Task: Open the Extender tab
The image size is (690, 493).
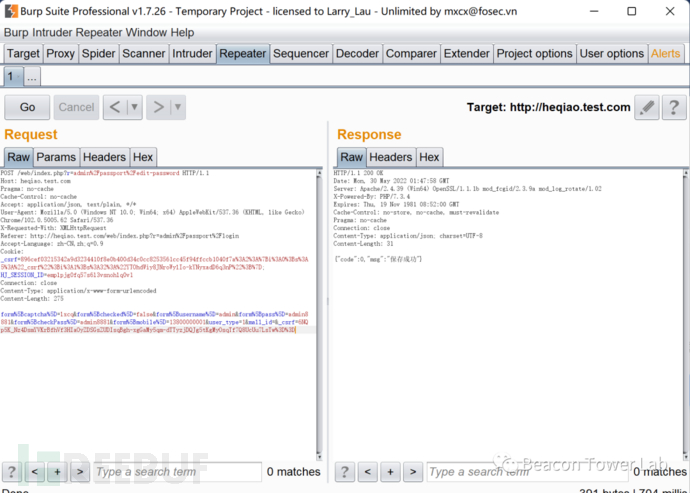Action: (x=467, y=54)
